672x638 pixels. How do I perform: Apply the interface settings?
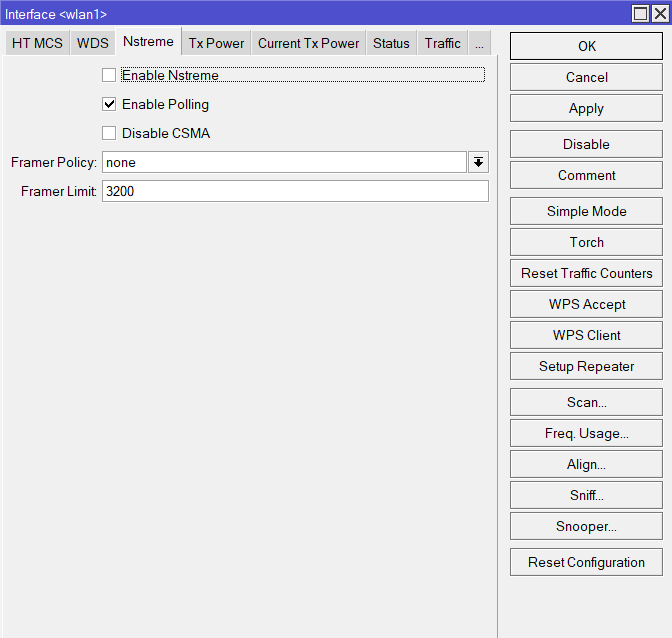586,108
